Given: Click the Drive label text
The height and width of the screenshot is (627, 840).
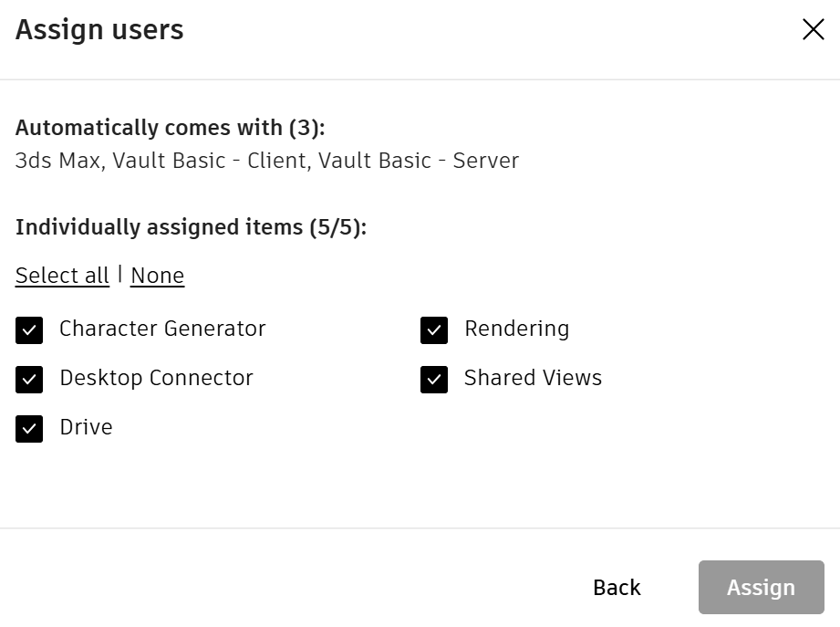Looking at the screenshot, I should tap(86, 427).
